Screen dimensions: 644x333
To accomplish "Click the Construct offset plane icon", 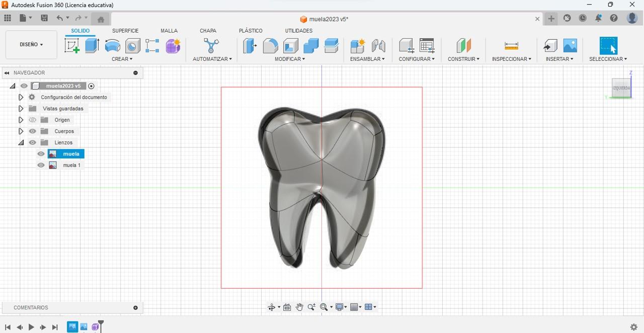I will click(463, 46).
